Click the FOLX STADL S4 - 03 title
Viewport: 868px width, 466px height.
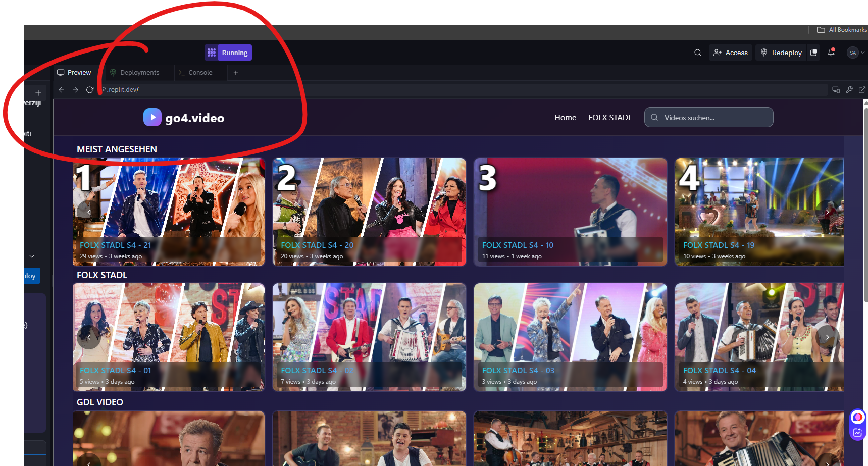point(518,371)
